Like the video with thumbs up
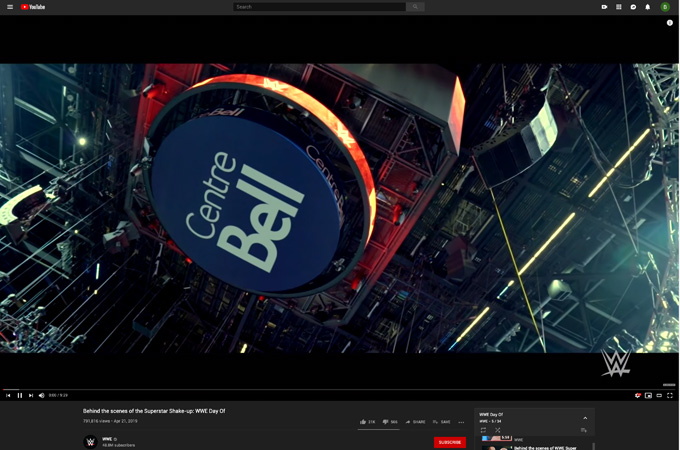 click(367, 422)
